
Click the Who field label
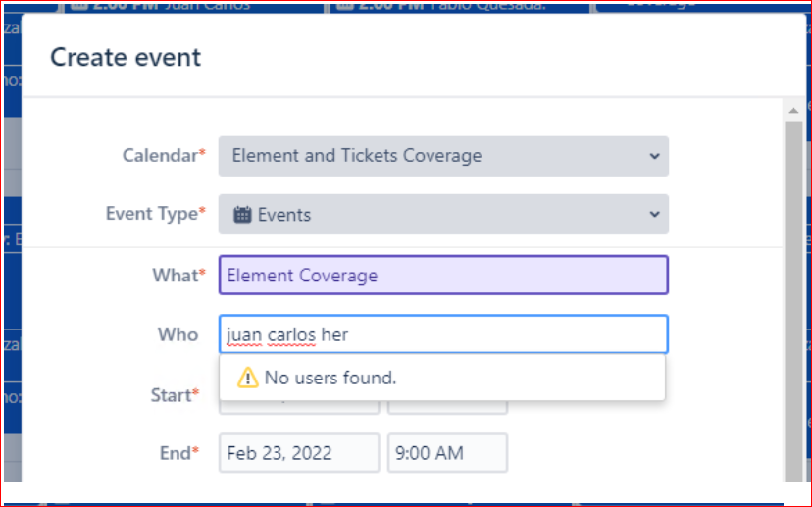[x=178, y=334]
